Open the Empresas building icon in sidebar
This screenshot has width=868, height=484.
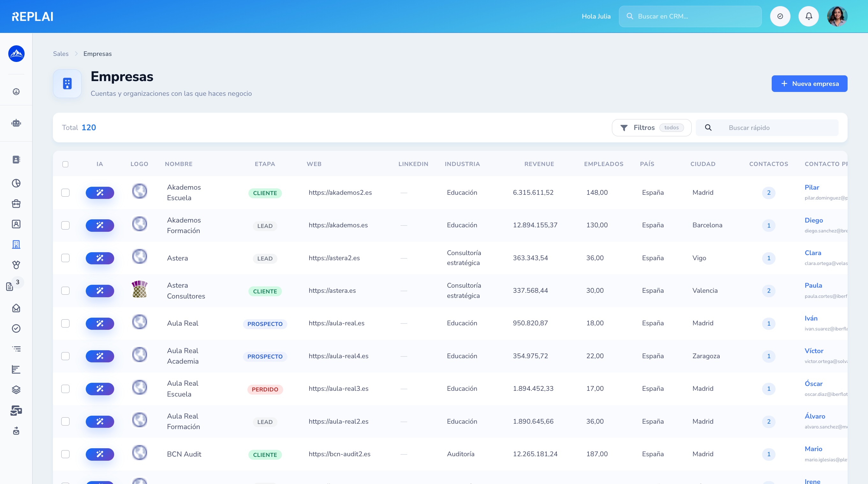pos(16,245)
